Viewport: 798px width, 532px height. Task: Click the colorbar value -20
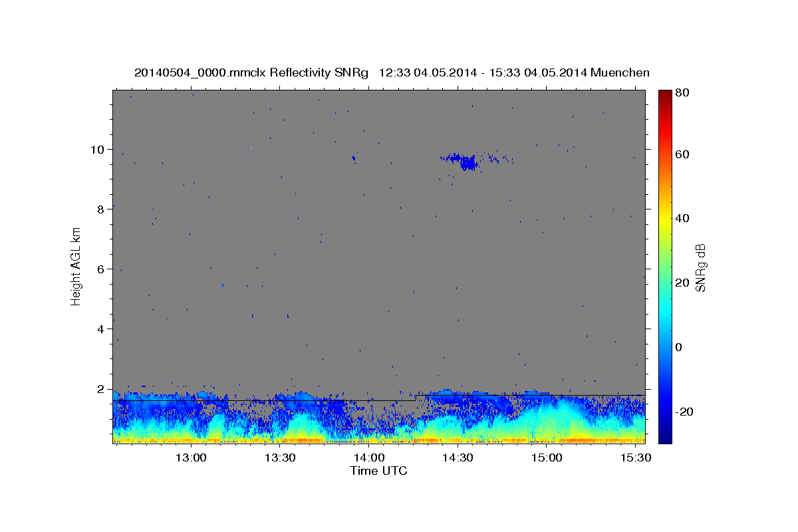click(x=686, y=412)
